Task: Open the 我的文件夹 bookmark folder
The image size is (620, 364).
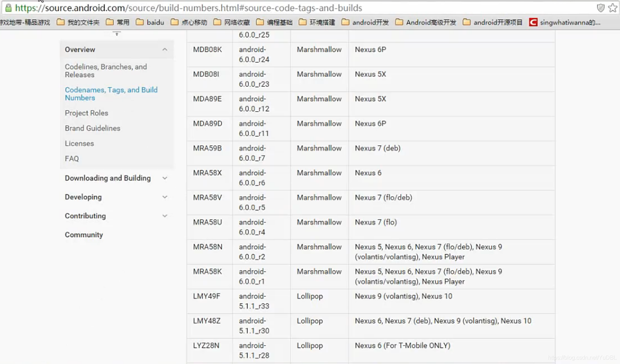Action: pos(78,22)
